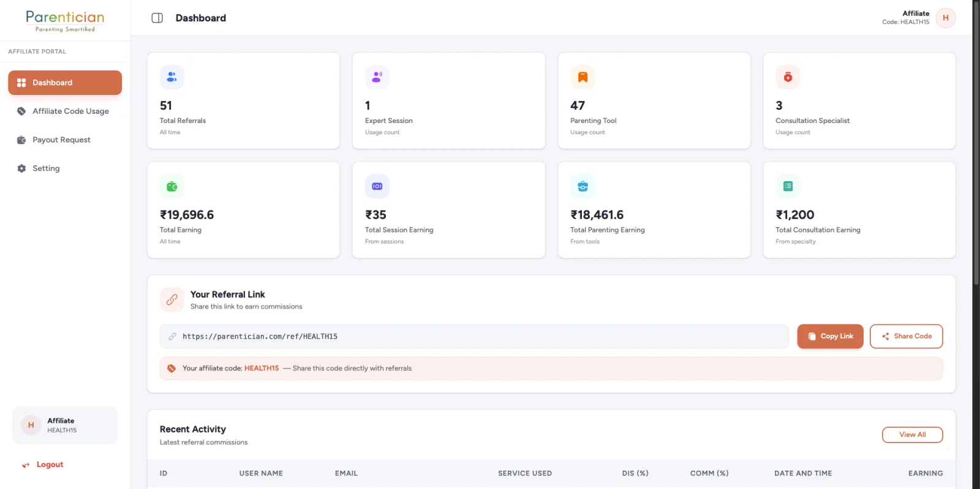980x489 pixels.
Task: Click the Total Referrals people icon
Action: (x=171, y=77)
